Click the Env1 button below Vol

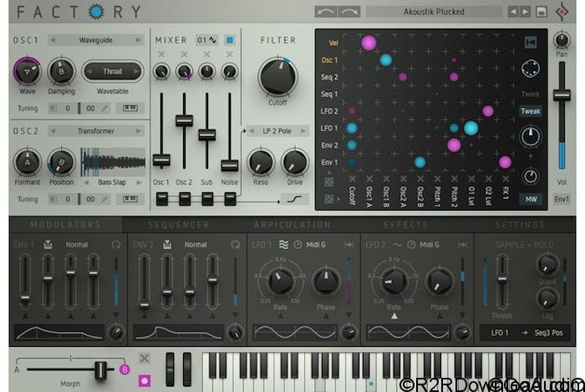click(x=562, y=199)
